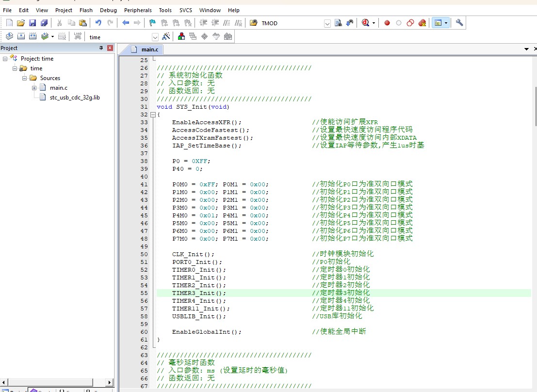Select stc_usb_cdc_32g.lib in the project tree
This screenshot has width=537, height=392.
(x=75, y=98)
